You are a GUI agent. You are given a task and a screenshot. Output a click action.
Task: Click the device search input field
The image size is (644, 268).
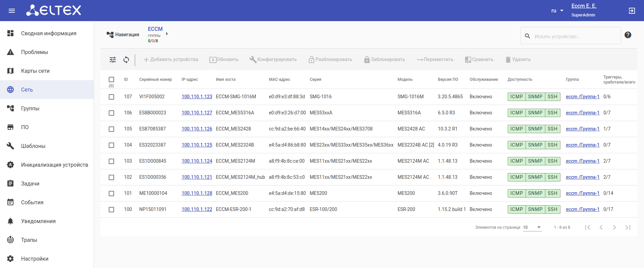pos(574,36)
